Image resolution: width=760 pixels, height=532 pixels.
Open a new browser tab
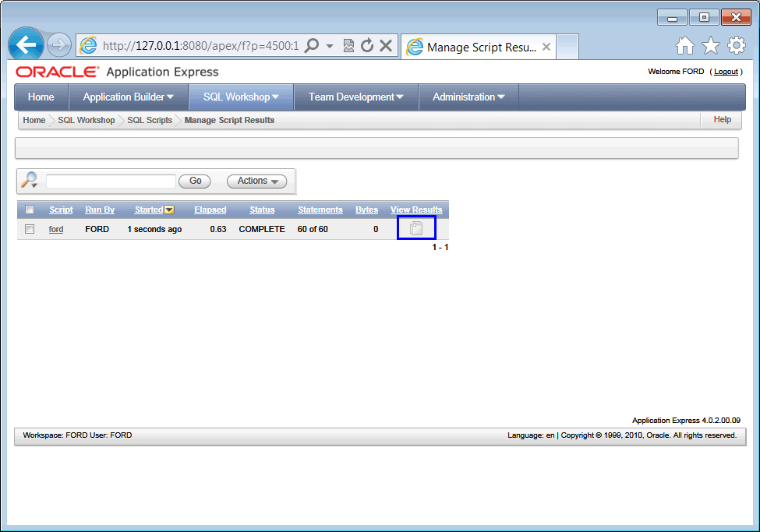[567, 47]
